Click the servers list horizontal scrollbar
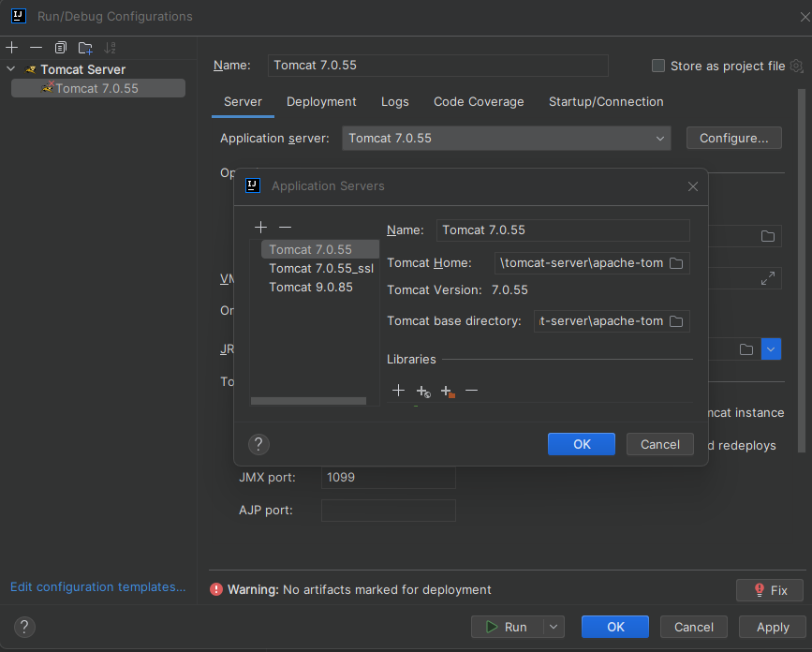812x652 pixels. coord(309,401)
